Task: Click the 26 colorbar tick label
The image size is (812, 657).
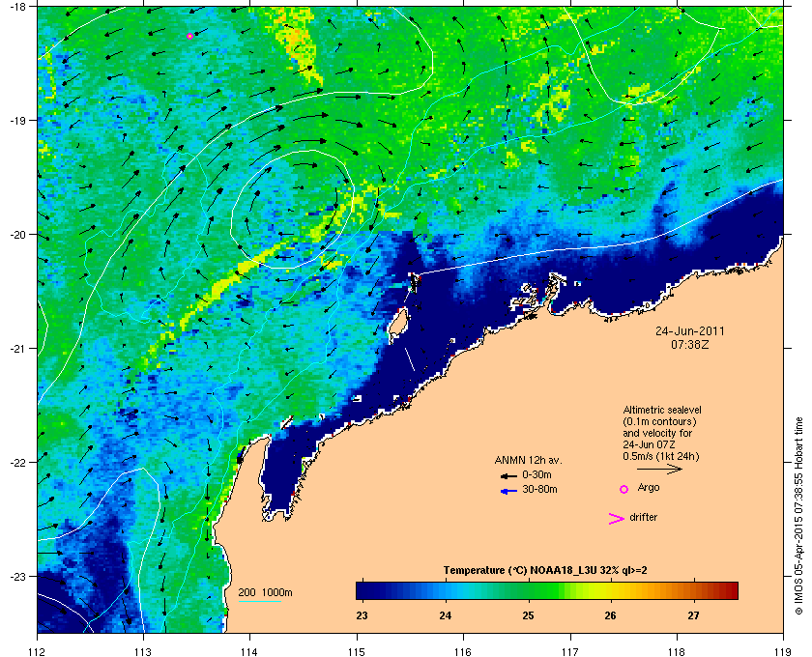Action: pyautogui.click(x=611, y=615)
